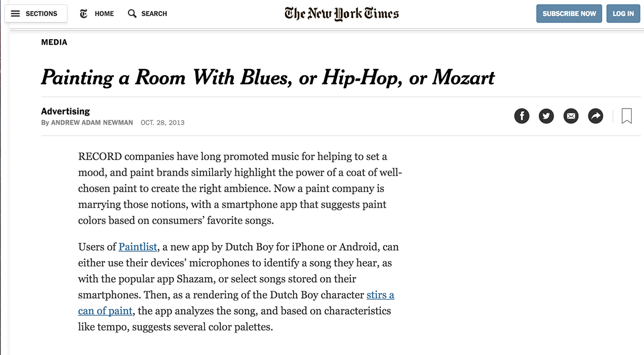Share the article on Twitter
Viewport: 644px width, 355px height.
click(546, 115)
